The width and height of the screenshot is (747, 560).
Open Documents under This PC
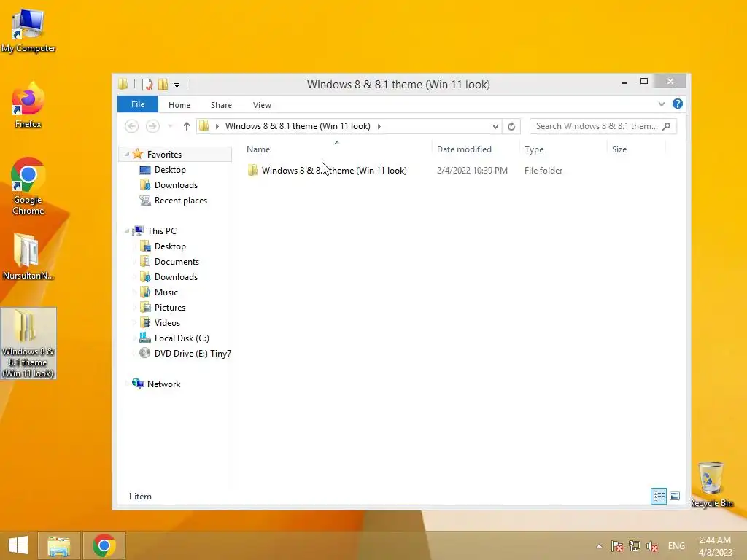coord(177,262)
